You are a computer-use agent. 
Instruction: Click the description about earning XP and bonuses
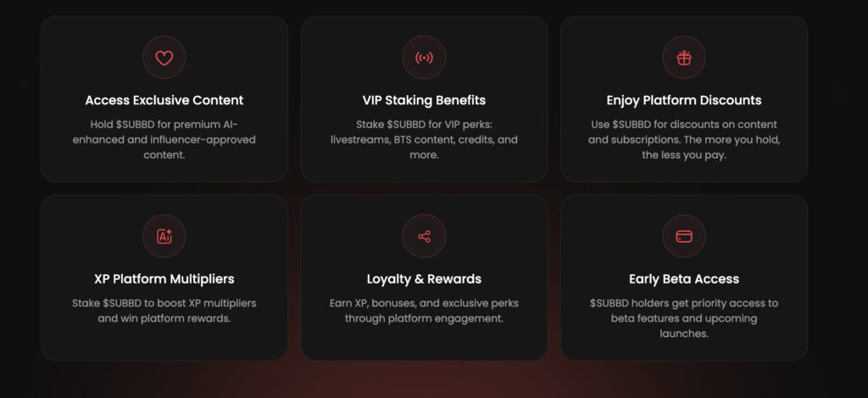coord(424,311)
